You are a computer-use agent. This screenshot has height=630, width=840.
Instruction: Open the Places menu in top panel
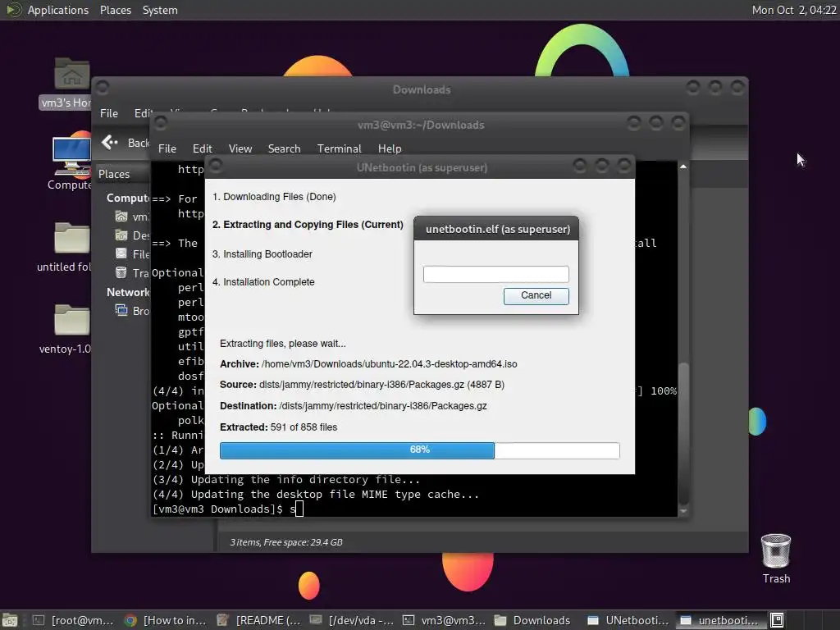(x=115, y=10)
